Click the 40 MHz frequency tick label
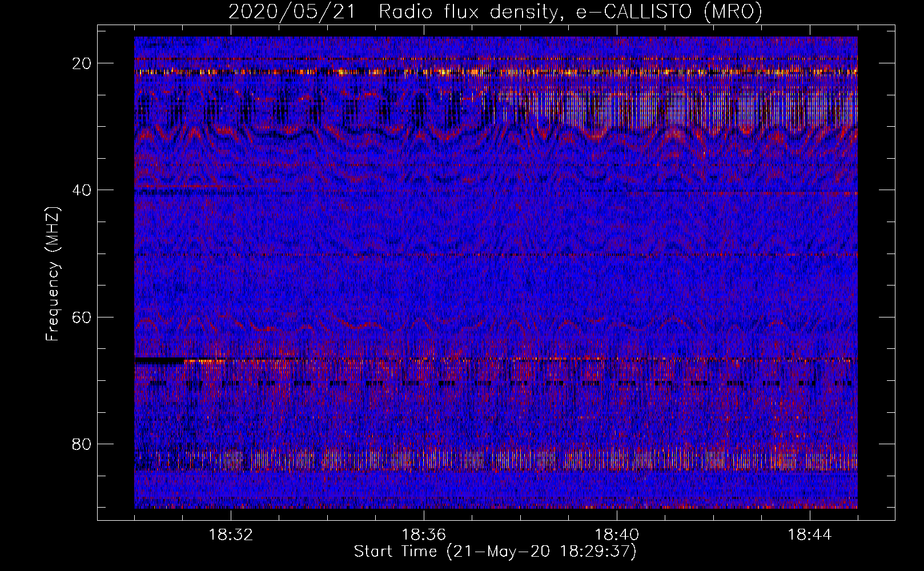Viewport: 924px width, 571px height. click(82, 190)
